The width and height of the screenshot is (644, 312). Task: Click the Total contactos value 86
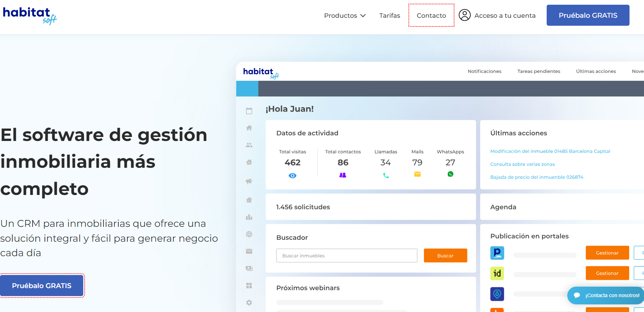(343, 162)
